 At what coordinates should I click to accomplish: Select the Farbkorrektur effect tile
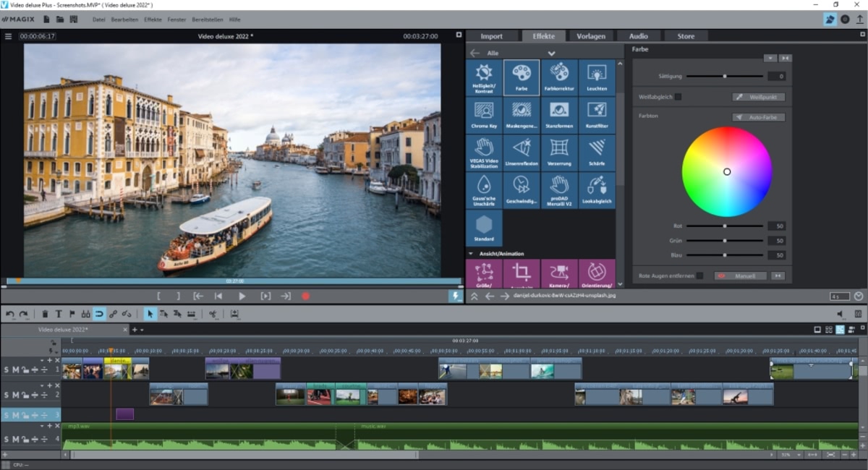click(x=559, y=78)
